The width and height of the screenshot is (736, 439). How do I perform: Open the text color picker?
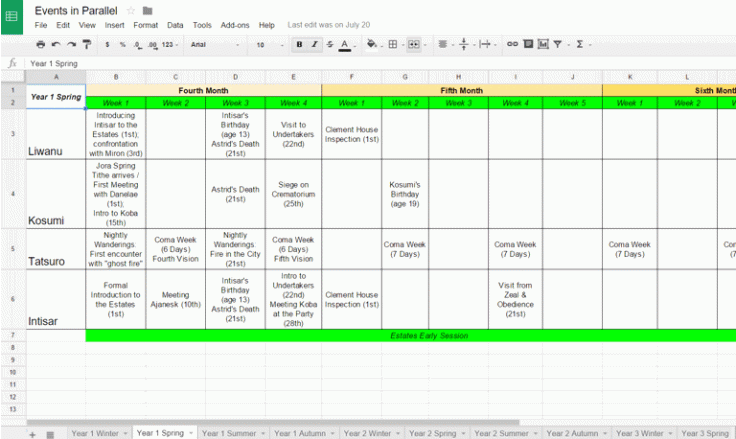tap(346, 45)
